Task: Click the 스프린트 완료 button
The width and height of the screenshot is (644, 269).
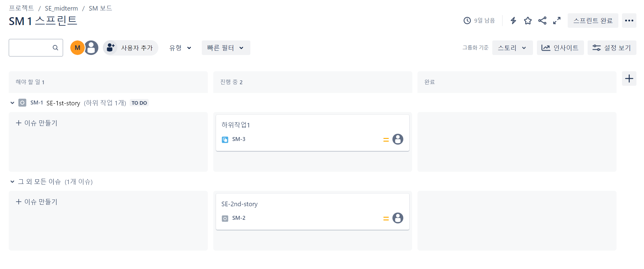Action: (x=593, y=21)
